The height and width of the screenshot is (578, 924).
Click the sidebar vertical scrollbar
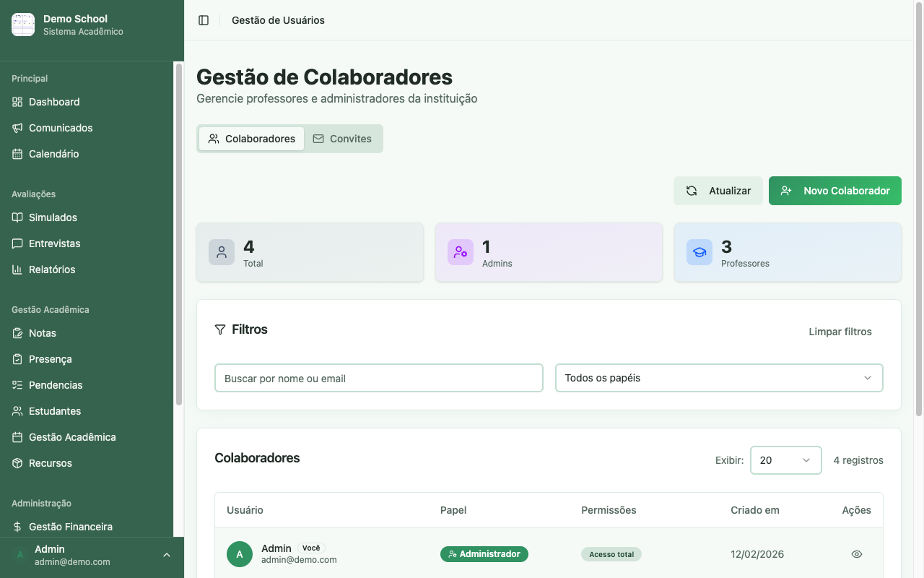coord(179,235)
